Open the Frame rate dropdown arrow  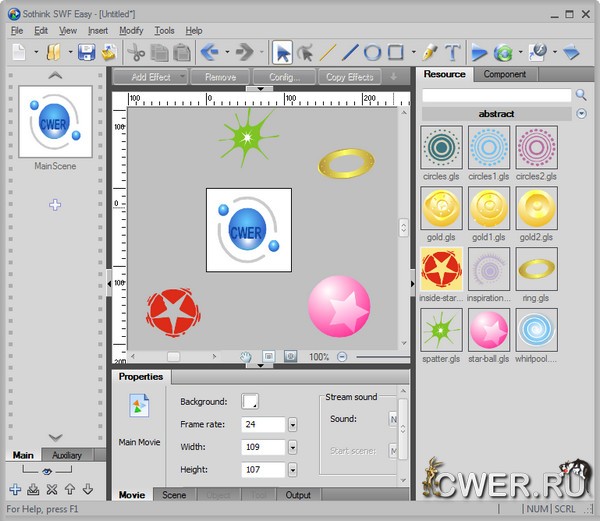pos(293,424)
